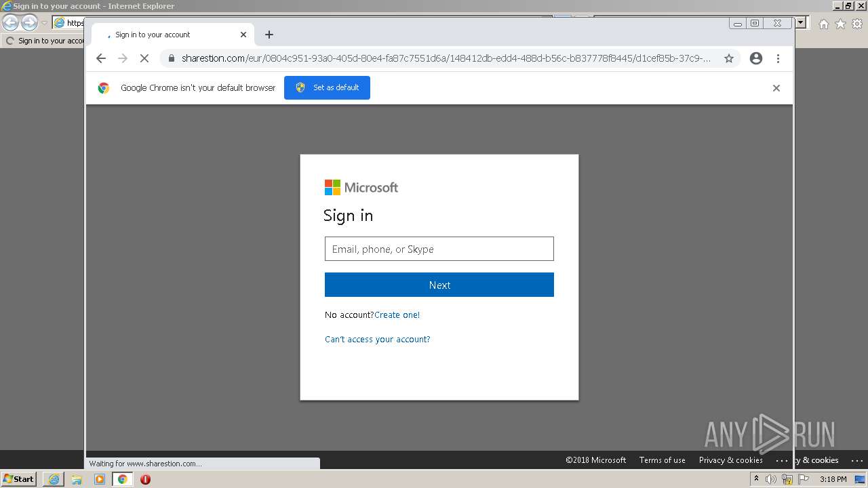Open the Internet Explorer address dropdown arrow
This screenshot has height=488, width=868.
(x=800, y=22)
